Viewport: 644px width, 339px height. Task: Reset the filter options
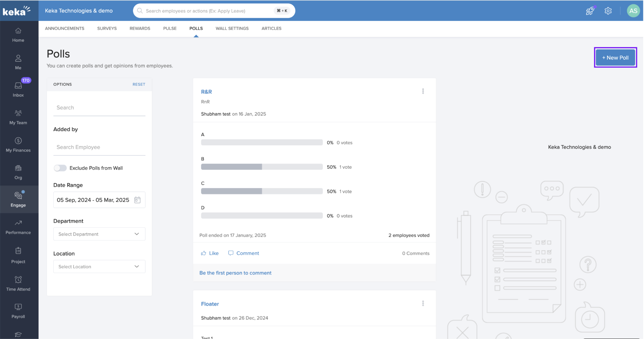139,84
